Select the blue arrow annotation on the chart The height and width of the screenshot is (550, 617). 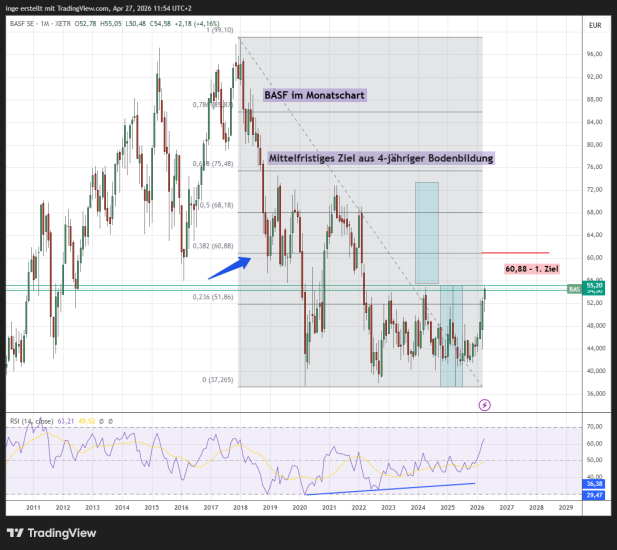tap(227, 265)
